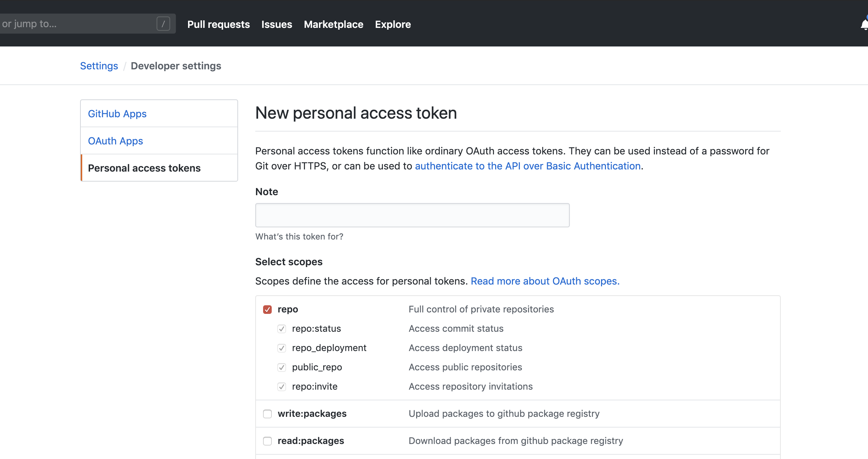Enable the write:packages scope
The width and height of the screenshot is (868, 459).
[x=267, y=414]
